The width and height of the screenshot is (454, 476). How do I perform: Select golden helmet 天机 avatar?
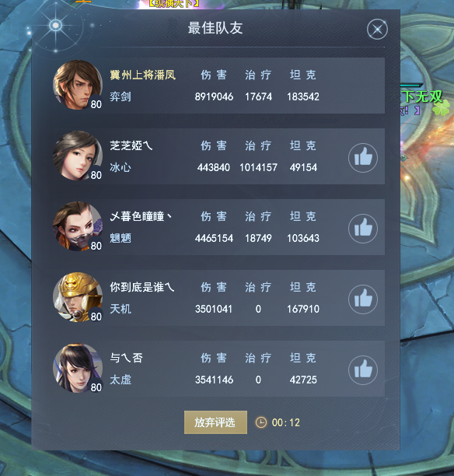point(78,297)
